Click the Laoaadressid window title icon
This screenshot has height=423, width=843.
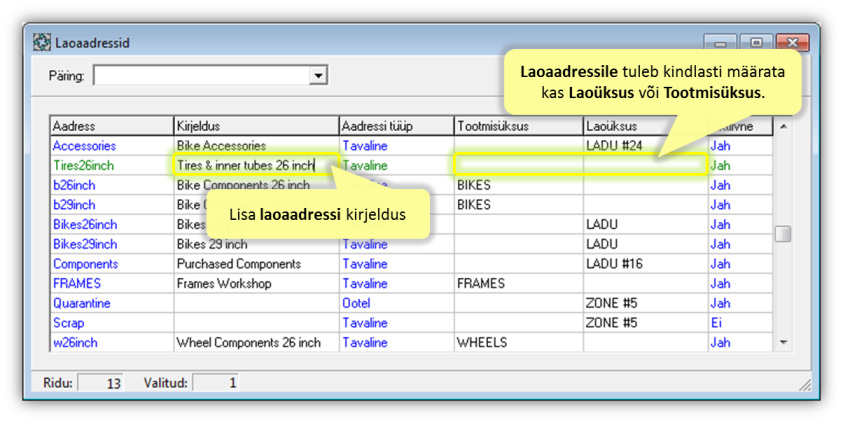click(x=42, y=43)
